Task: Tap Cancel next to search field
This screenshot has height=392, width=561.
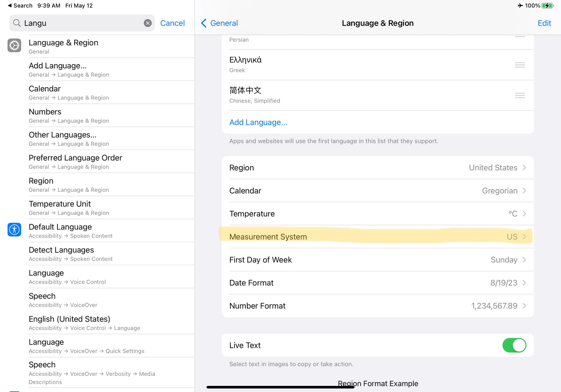Action: 172,23
